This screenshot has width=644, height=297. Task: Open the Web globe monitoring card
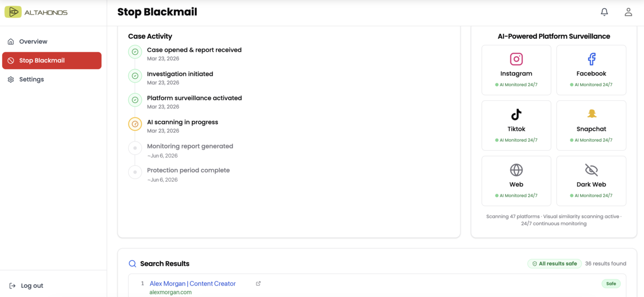pos(516,180)
